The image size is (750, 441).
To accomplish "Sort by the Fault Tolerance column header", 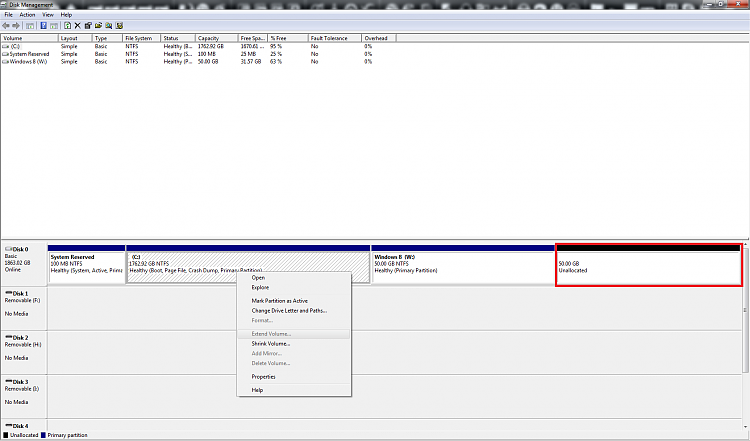I will [335, 38].
